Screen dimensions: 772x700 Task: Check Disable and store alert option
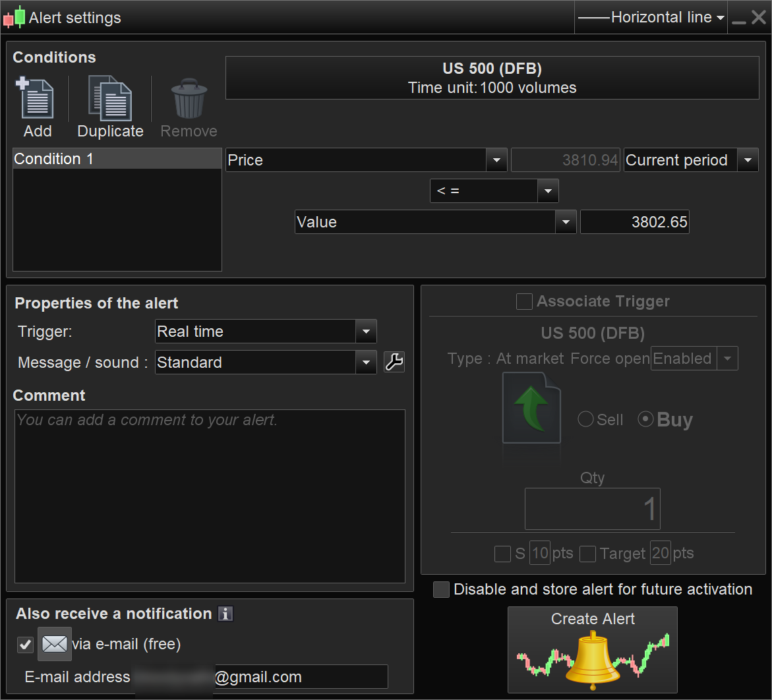[441, 589]
